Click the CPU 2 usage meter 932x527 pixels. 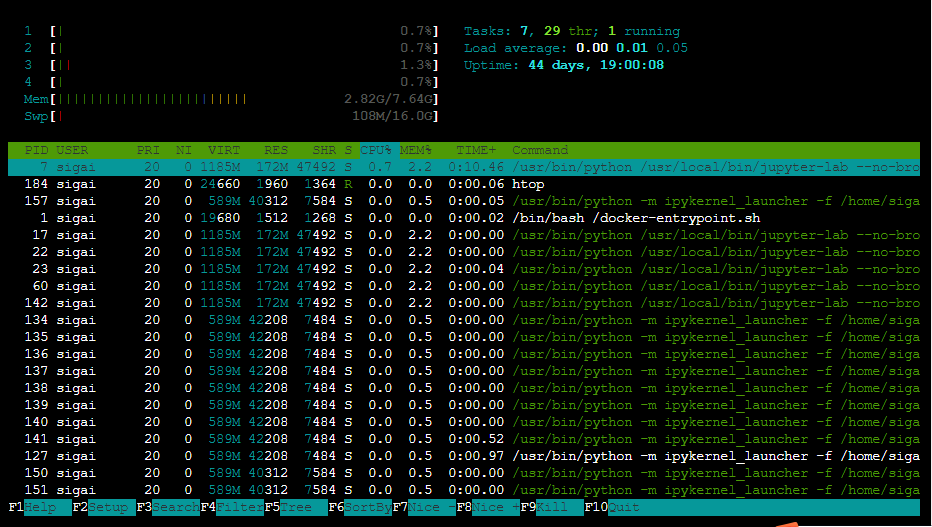(231, 48)
